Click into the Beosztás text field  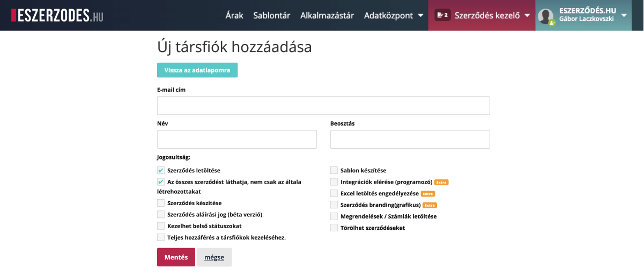(410, 140)
